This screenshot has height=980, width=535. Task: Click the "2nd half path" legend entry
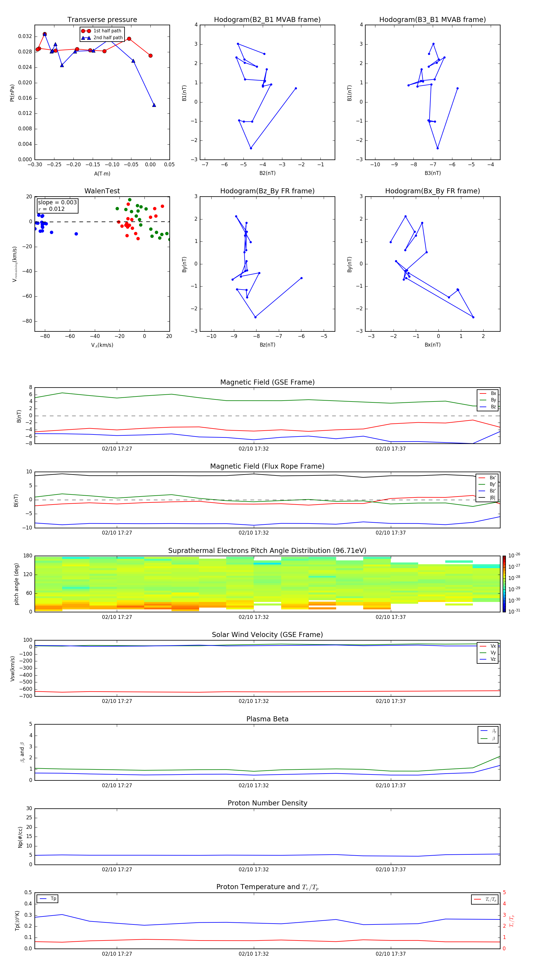click(x=102, y=38)
